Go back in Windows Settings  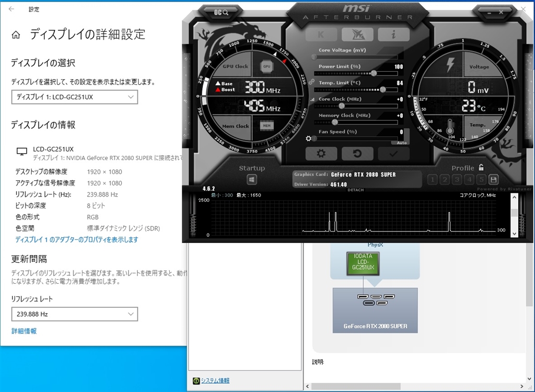coord(11,9)
